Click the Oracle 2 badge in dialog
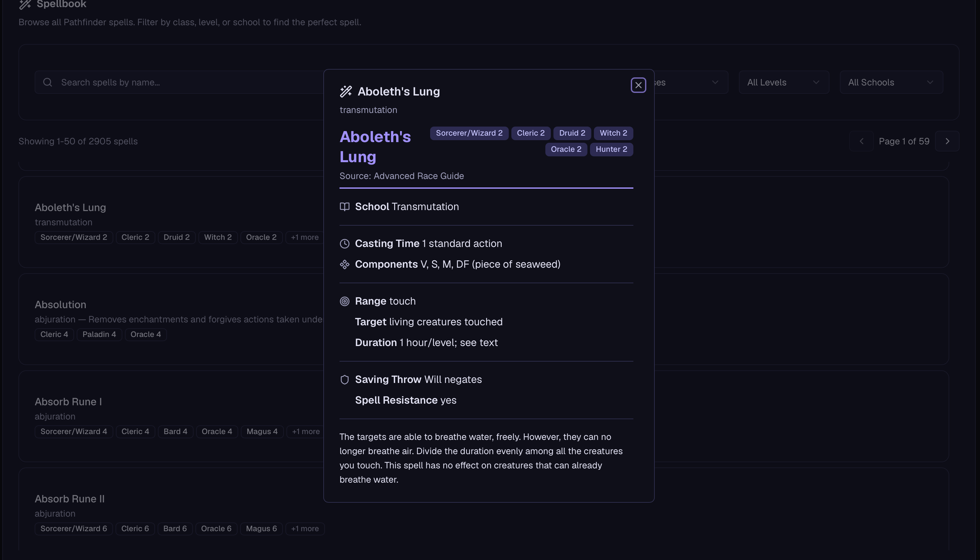The image size is (980, 560). coord(566,149)
